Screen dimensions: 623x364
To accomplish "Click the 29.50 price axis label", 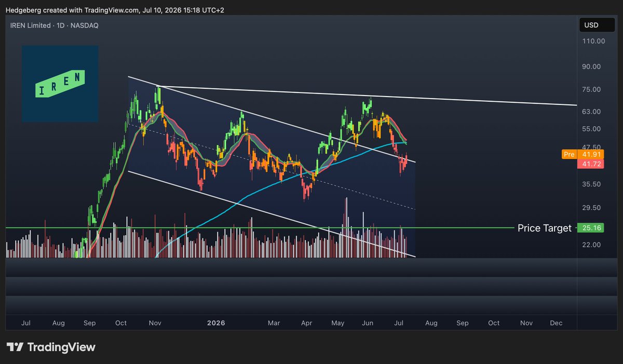I will click(592, 208).
